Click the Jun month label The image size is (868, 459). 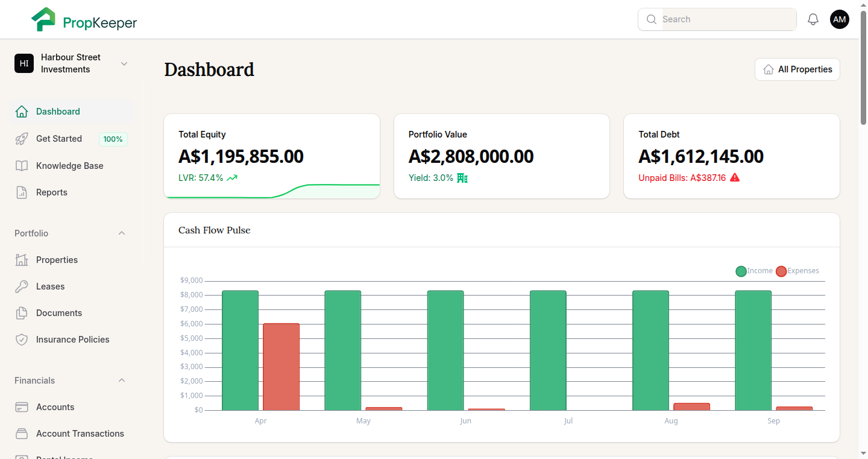(465, 421)
